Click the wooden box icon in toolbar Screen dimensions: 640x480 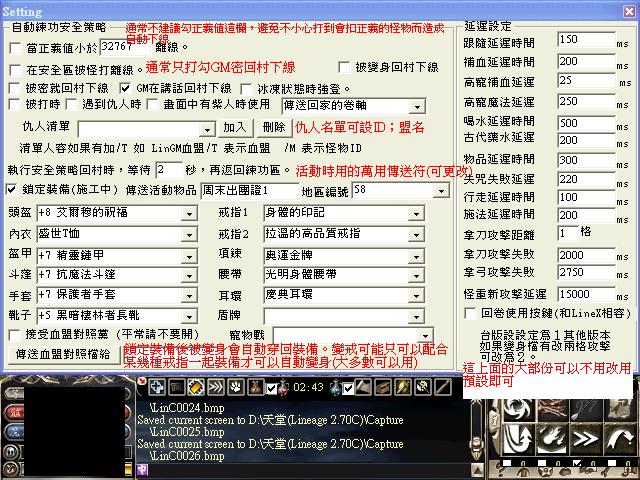point(383,387)
